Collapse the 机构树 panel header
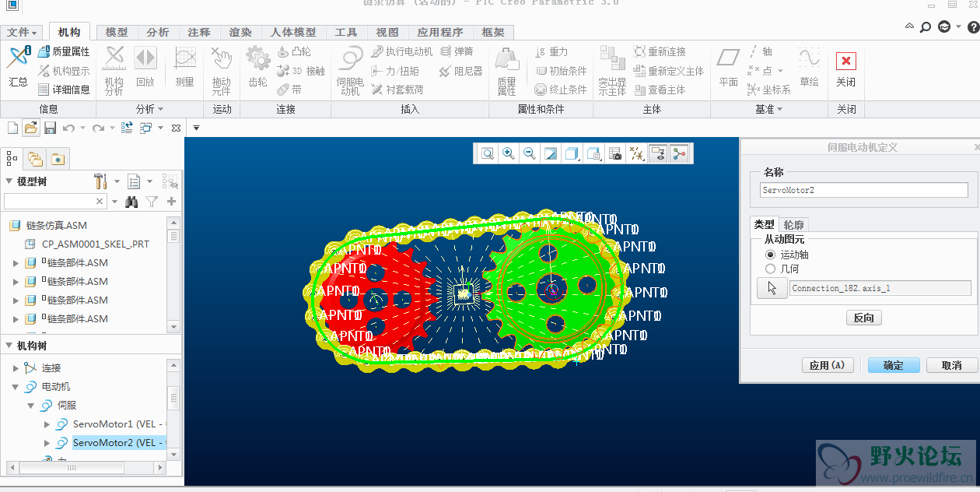Screen dimensions: 980x492 [x=9, y=346]
